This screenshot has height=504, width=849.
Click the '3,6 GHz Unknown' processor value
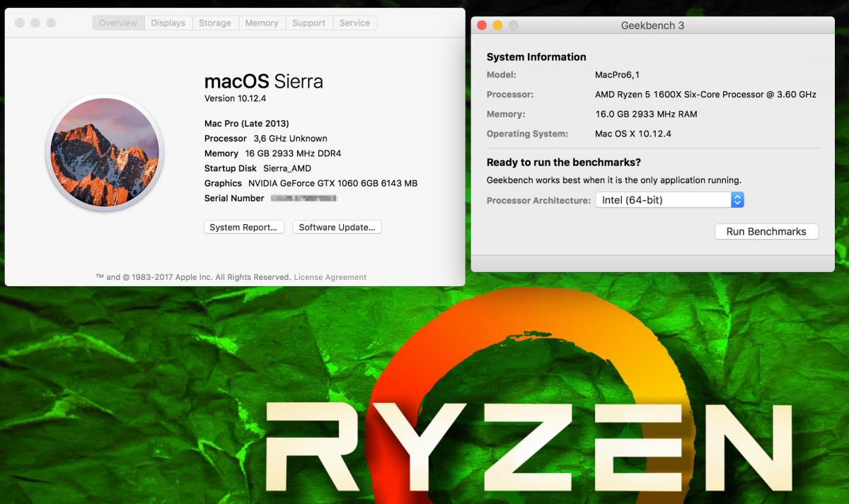pyautogui.click(x=290, y=139)
